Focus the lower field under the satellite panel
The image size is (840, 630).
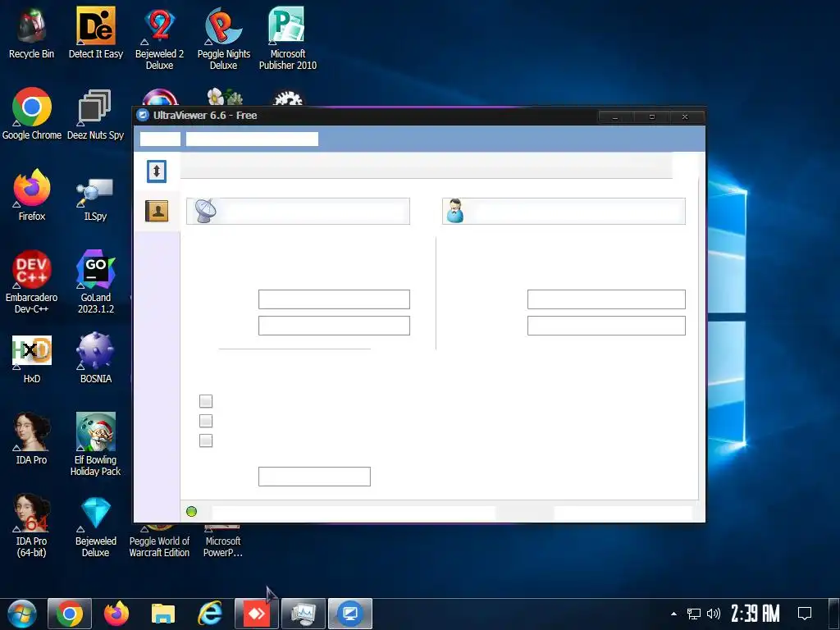(x=335, y=326)
